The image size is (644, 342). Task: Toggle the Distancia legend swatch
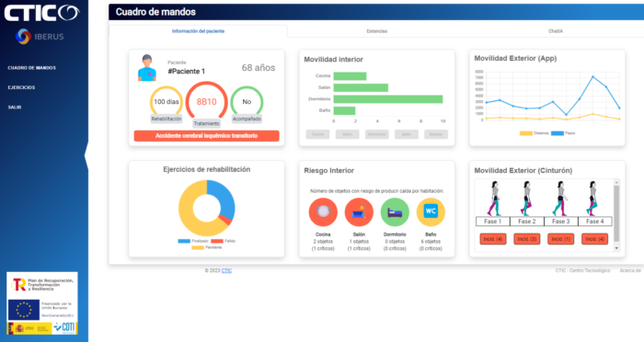click(x=525, y=133)
